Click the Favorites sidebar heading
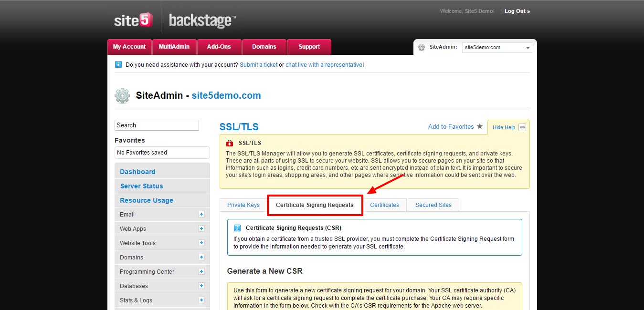Image resolution: width=644 pixels, height=310 pixels. [x=130, y=140]
